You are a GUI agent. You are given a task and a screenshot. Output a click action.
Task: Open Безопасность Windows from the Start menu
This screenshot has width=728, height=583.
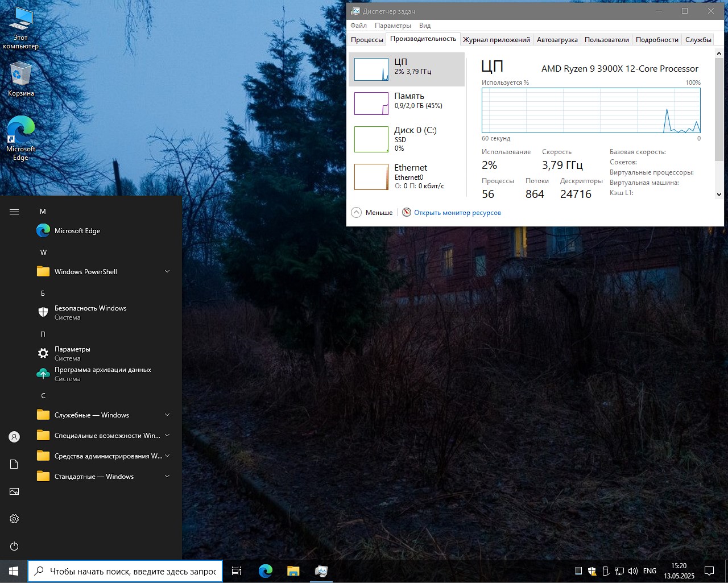pyautogui.click(x=103, y=312)
